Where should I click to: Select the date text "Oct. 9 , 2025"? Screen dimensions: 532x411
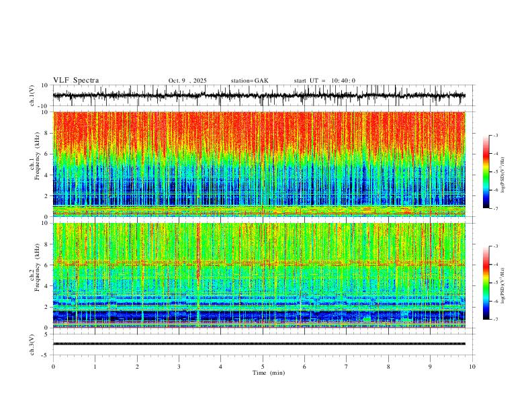tap(187, 81)
